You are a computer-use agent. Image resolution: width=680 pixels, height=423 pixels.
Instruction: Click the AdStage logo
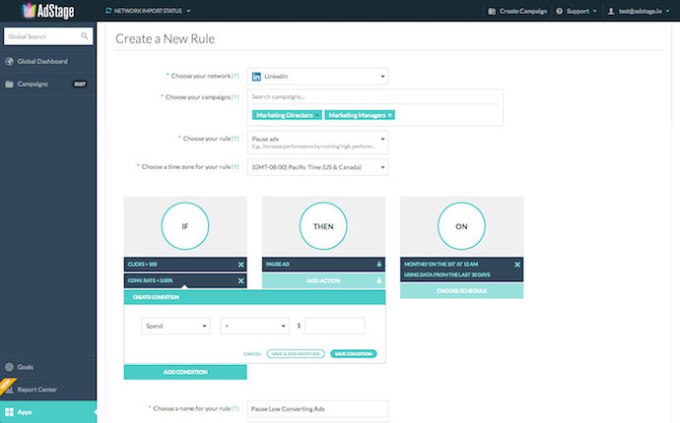tap(49, 11)
